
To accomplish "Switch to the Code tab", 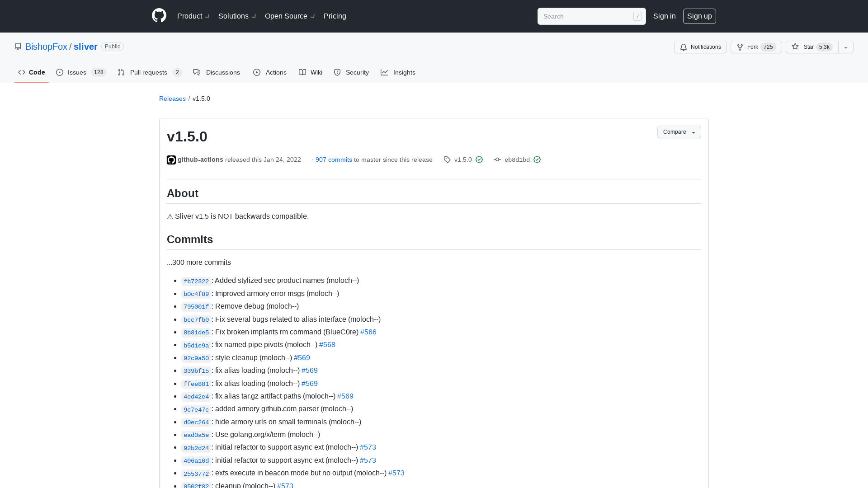I will pos(32,72).
